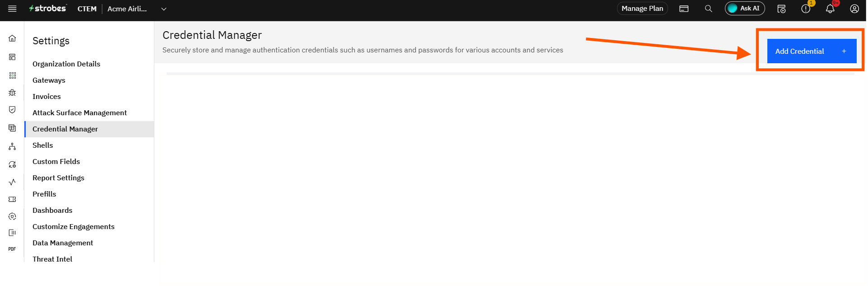Click the alert exclamation icon

click(805, 9)
